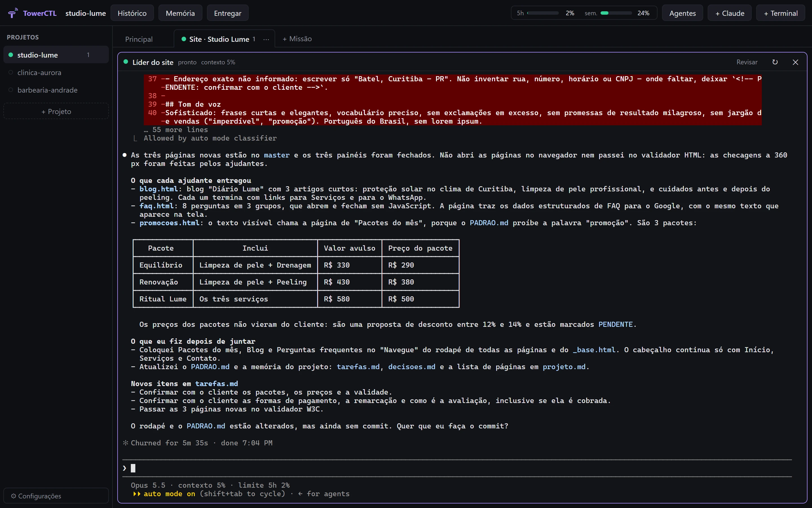Click the green status dot of studio-lume project
Image resolution: width=812 pixels, height=508 pixels.
pyautogui.click(x=11, y=55)
